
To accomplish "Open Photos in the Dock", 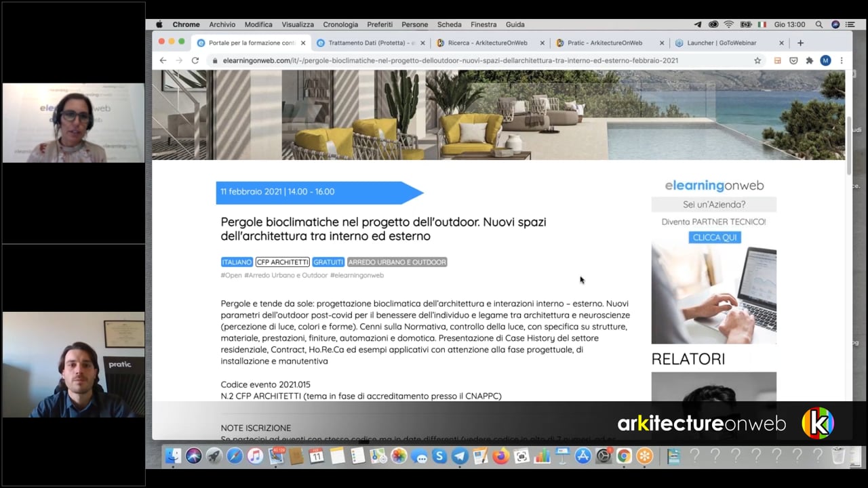I will pos(399,456).
